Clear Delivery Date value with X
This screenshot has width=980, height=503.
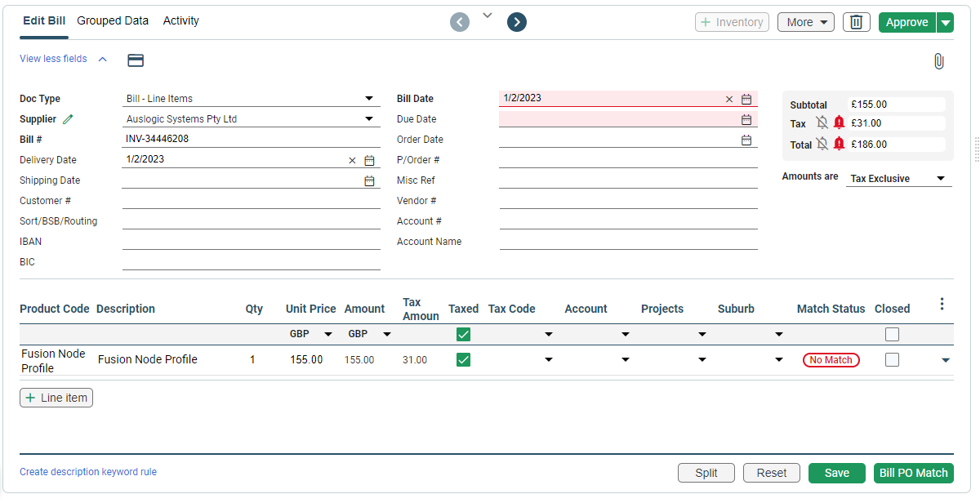point(352,160)
